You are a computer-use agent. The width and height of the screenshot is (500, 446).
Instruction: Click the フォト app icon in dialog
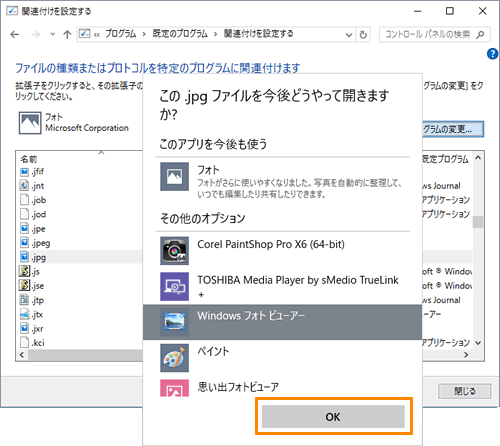click(174, 176)
